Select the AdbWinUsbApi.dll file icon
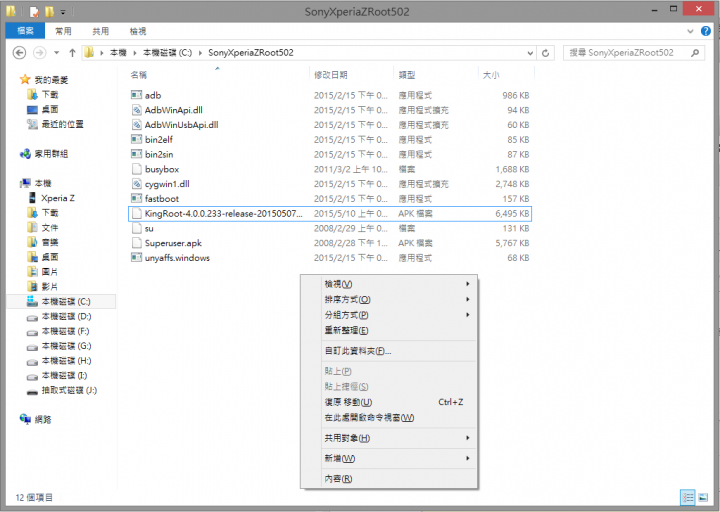 (136, 124)
